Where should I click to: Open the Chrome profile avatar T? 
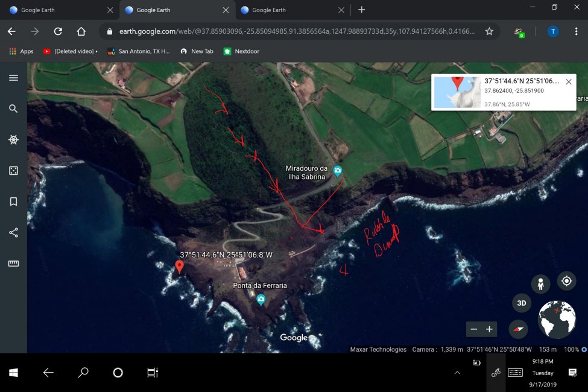click(553, 31)
